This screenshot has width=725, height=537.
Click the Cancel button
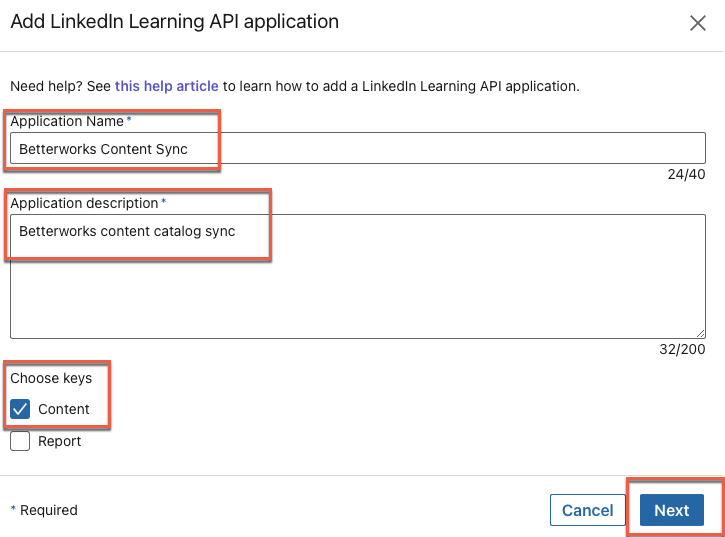(x=588, y=510)
